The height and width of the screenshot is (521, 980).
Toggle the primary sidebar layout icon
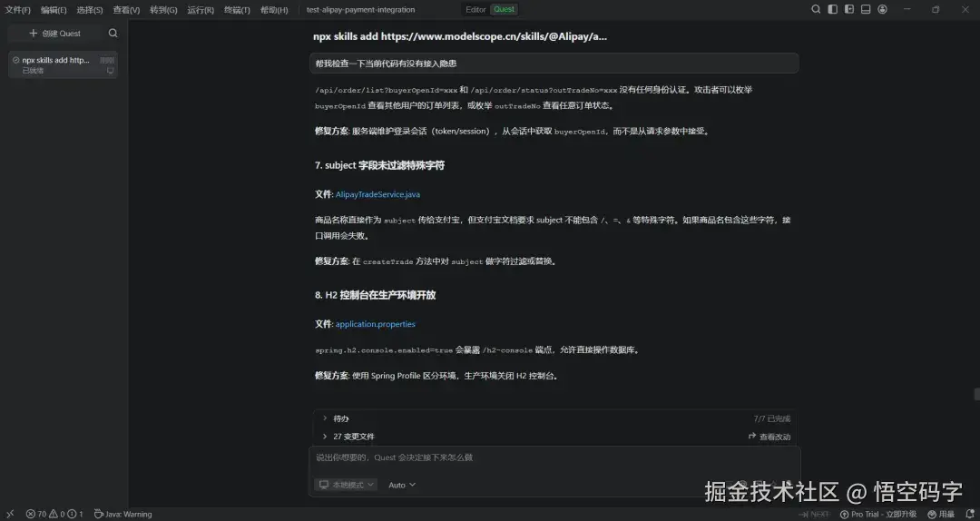pyautogui.click(x=832, y=9)
